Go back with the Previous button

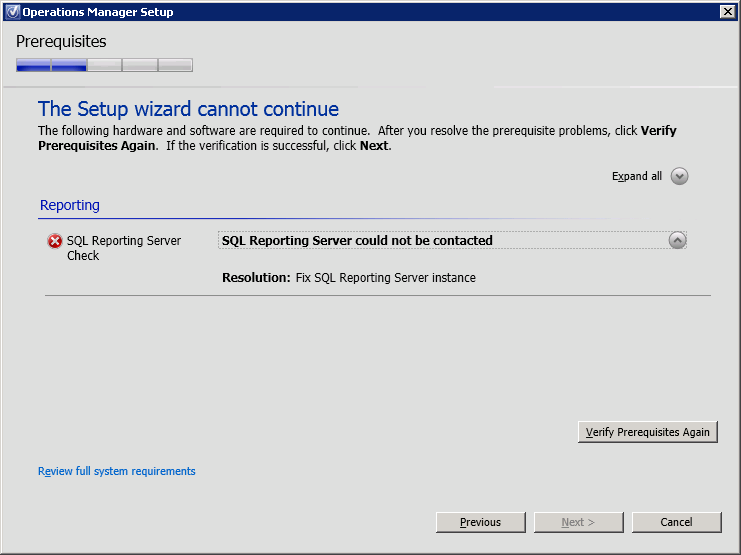point(480,522)
